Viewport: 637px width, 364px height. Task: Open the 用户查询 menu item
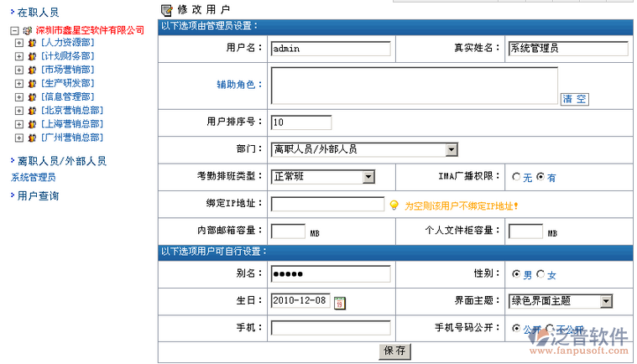(38, 196)
